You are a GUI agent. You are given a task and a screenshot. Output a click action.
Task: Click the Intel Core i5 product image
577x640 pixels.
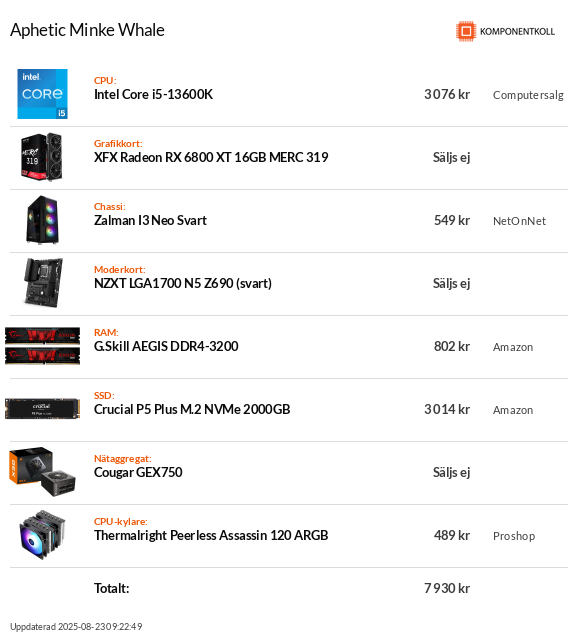pos(42,94)
